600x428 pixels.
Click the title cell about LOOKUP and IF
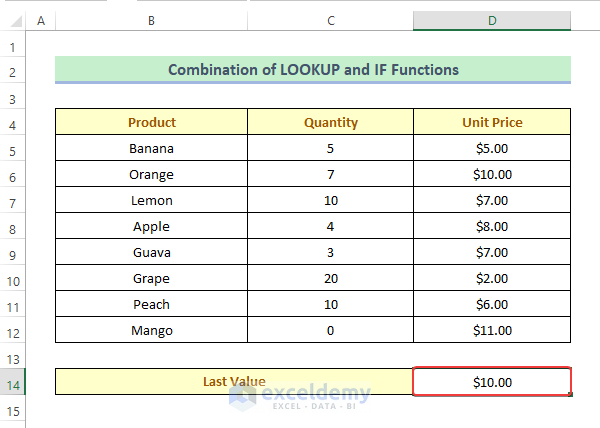(x=313, y=70)
